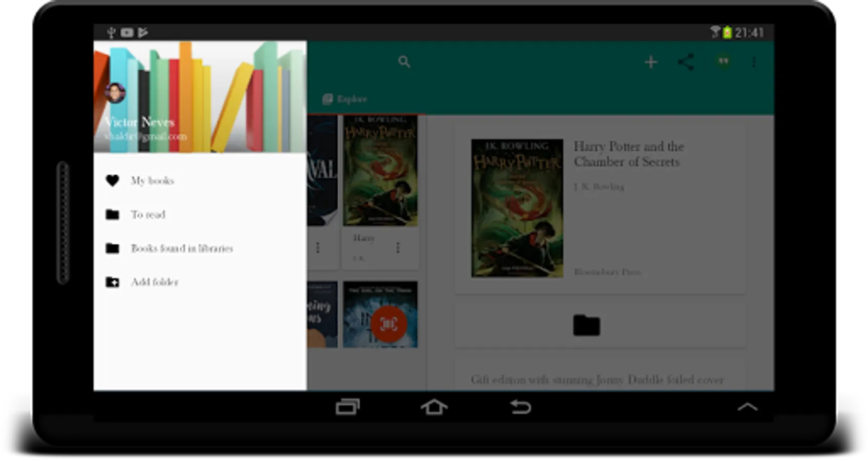Viewport: 868px width, 461px height.
Task: Open the Harry Potter cover in the book grid
Action: [x=380, y=171]
